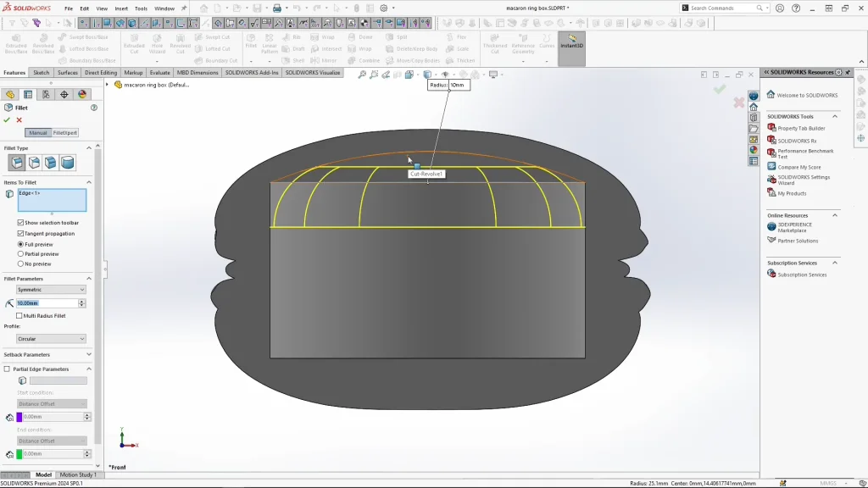868x488 pixels.
Task: Click the purple start condition color swatch
Action: (x=19, y=417)
